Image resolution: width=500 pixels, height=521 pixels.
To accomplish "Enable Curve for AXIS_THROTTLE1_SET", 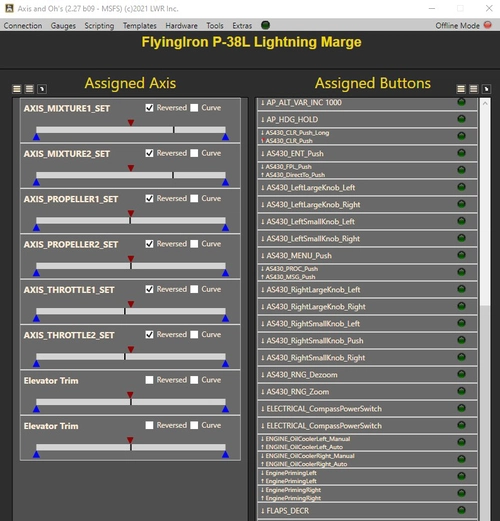I will pyautogui.click(x=194, y=289).
